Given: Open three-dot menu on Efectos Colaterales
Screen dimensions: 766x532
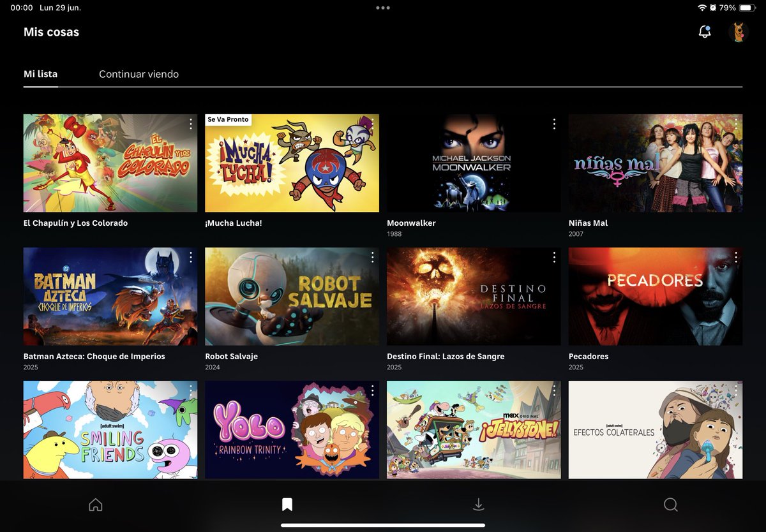Looking at the screenshot, I should (736, 390).
